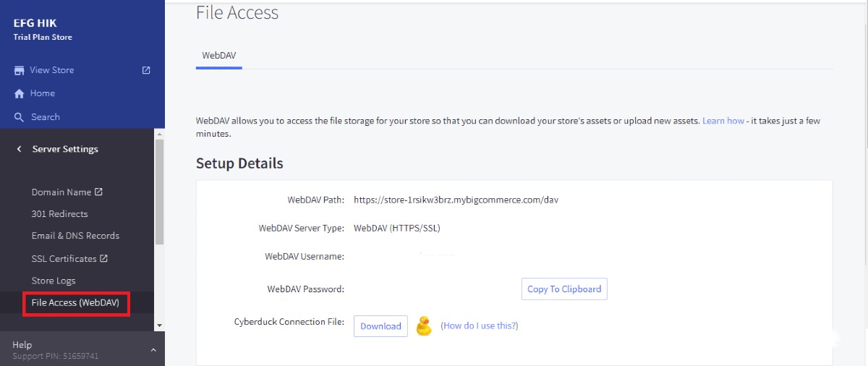This screenshot has height=366, width=868.
Task: Click Copy To Clipboard button
Action: 564,289
